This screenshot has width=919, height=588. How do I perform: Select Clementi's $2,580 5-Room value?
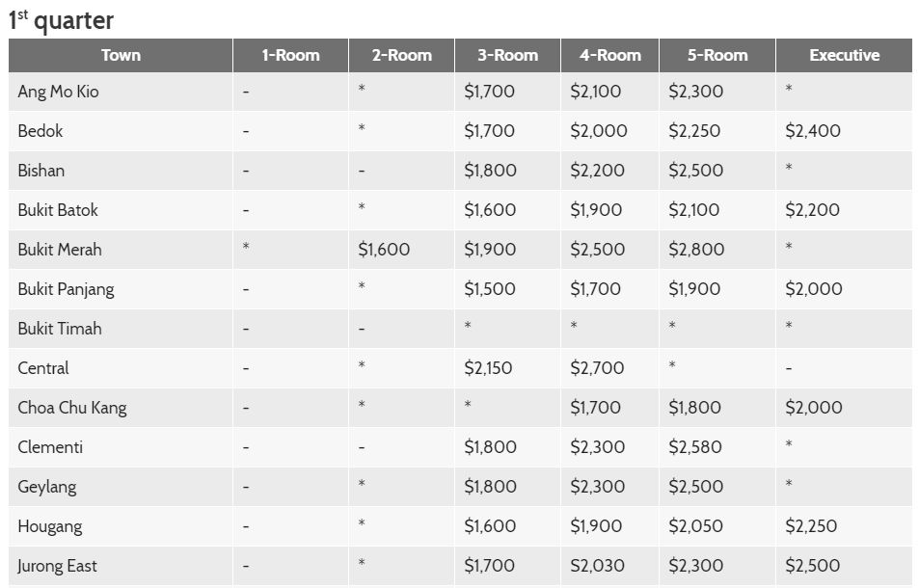695,447
